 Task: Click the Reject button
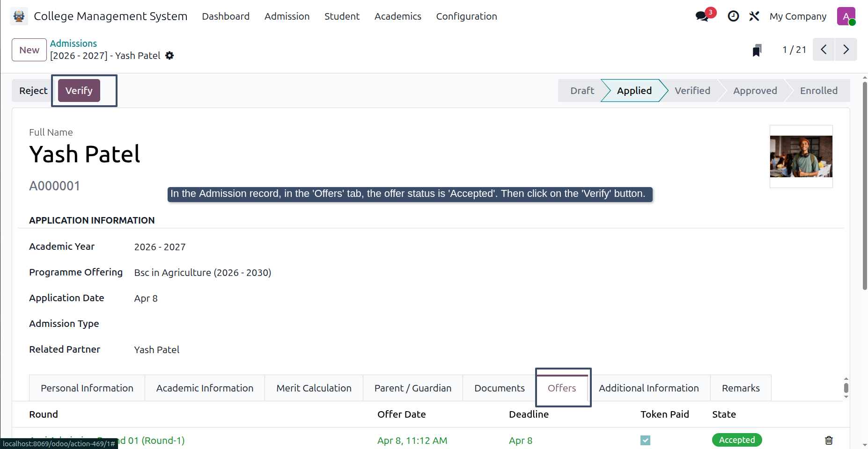33,91
